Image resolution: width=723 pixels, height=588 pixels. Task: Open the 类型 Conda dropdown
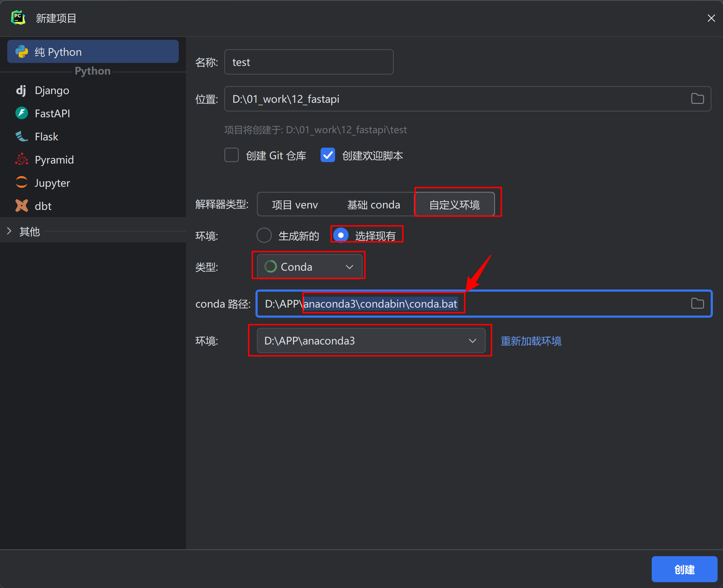click(x=308, y=267)
